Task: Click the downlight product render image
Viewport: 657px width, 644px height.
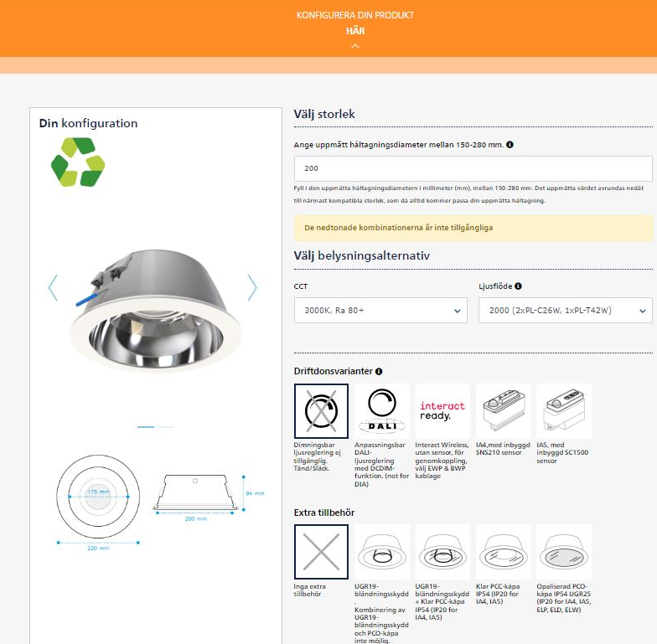Action: [156, 310]
